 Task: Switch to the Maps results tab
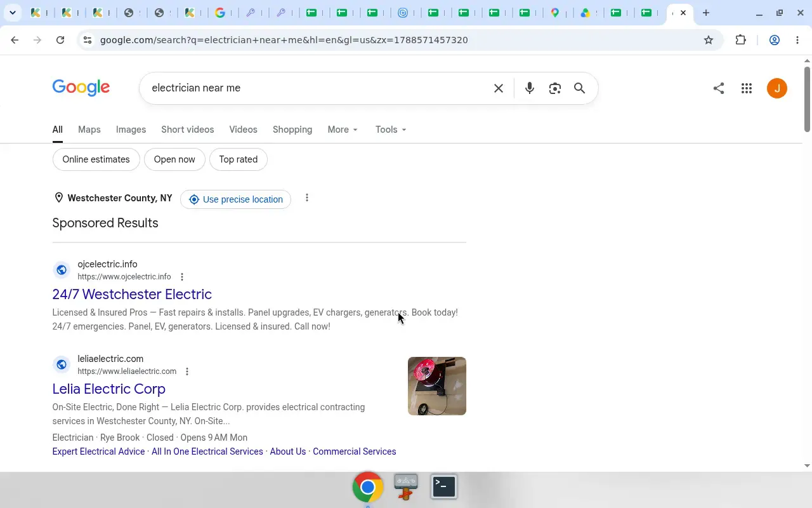click(x=89, y=130)
